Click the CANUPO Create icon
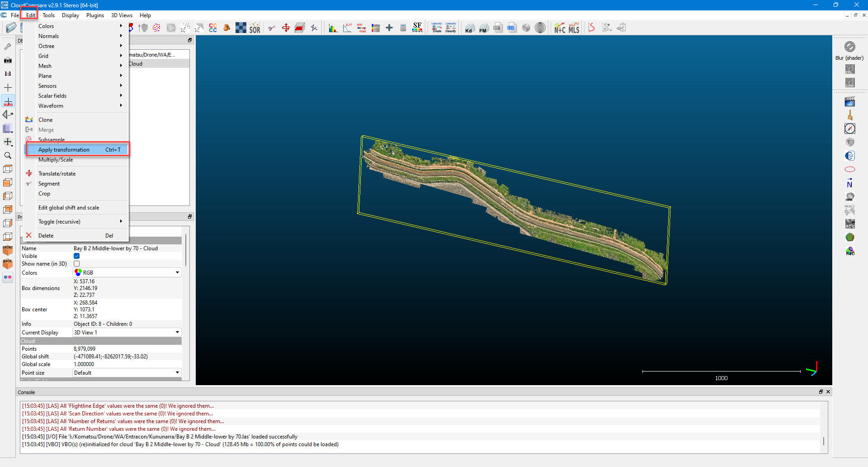 pyautogui.click(x=437, y=28)
